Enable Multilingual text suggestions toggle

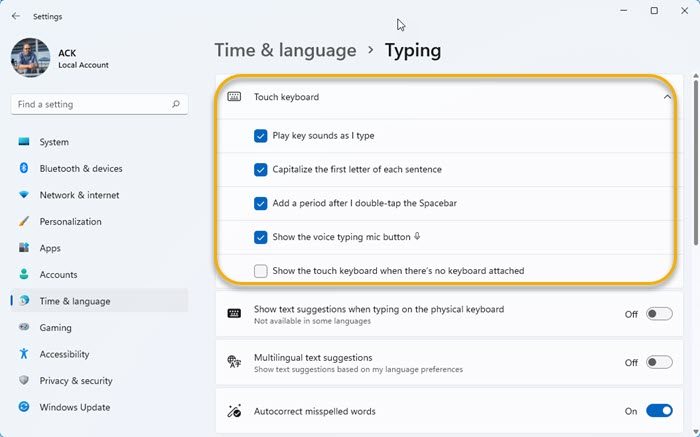pos(659,362)
